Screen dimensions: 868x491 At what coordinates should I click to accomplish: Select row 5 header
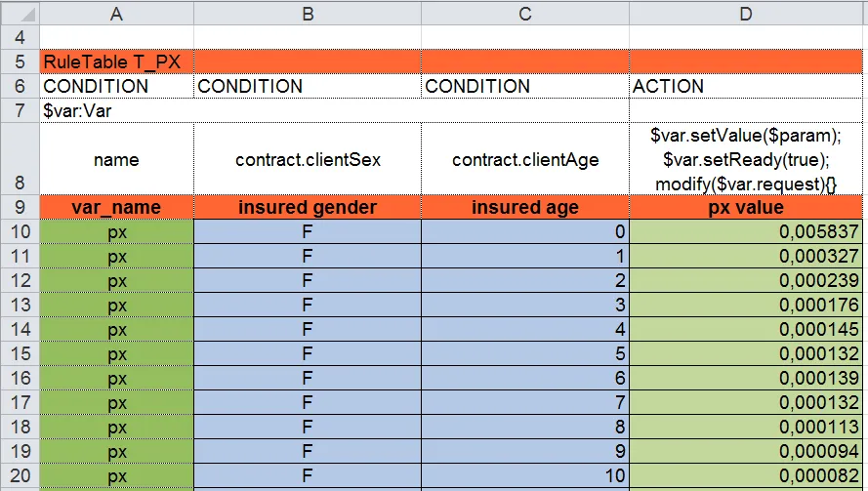coord(20,61)
